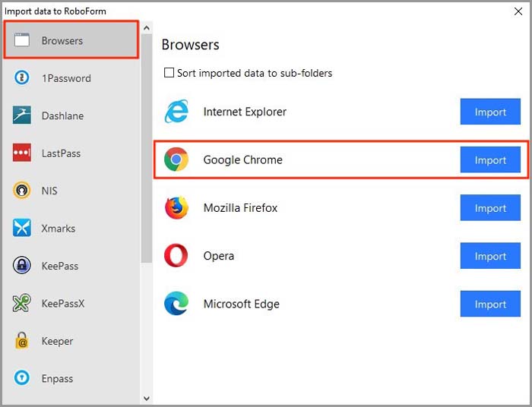Image resolution: width=532 pixels, height=407 pixels.
Task: Click the sidebar scrollbar thumb
Action: [x=147, y=148]
